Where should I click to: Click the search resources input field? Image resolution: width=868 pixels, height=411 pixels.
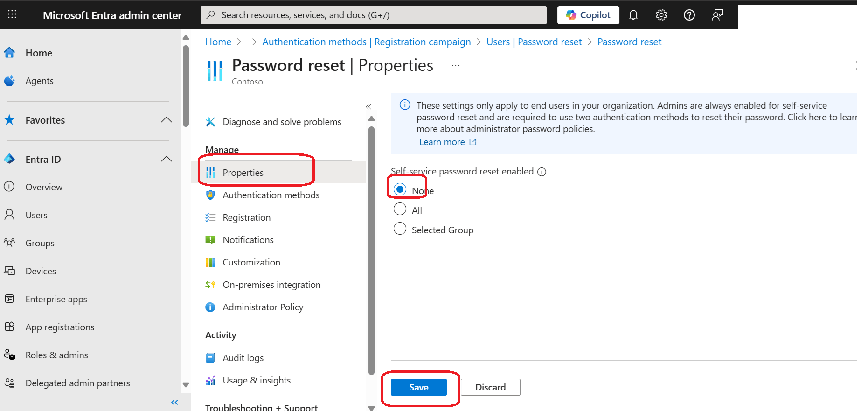[x=373, y=14]
